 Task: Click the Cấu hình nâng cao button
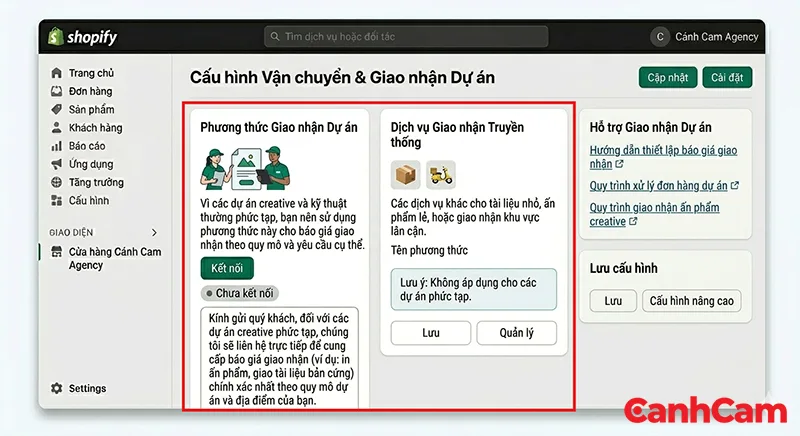tap(691, 301)
